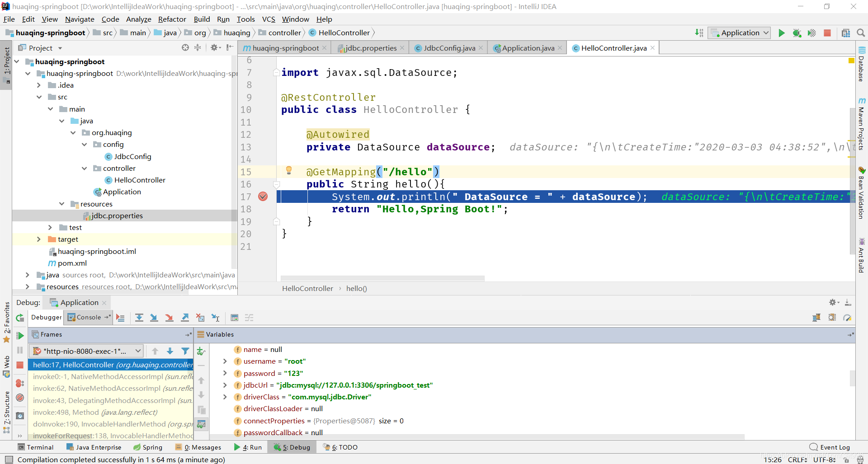Start debugging with the bug icon

click(797, 33)
